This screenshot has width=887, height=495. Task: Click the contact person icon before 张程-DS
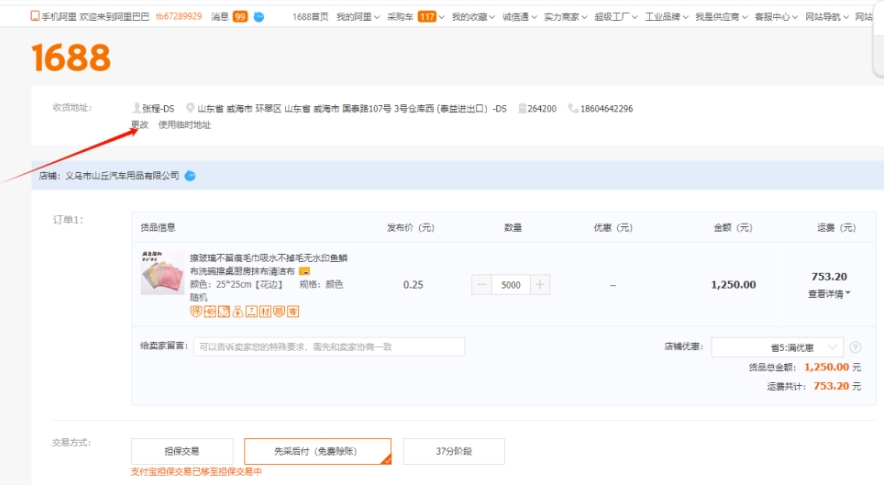pyautogui.click(x=136, y=107)
